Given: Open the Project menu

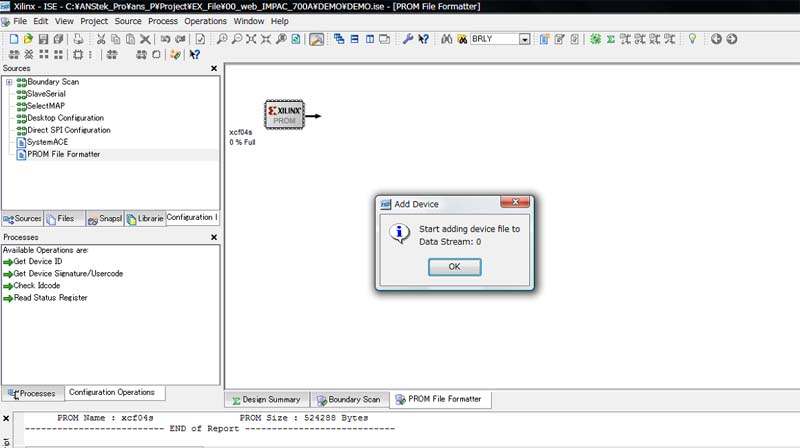Looking at the screenshot, I should tap(94, 21).
